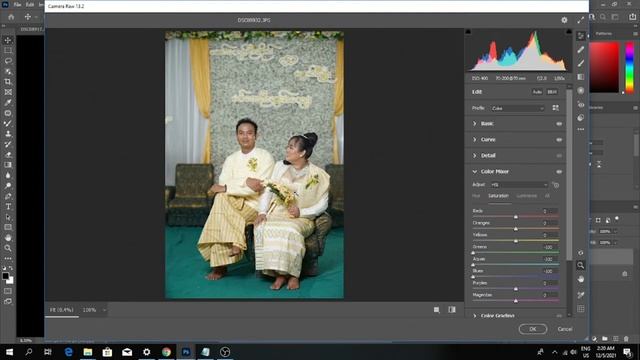Screen dimensions: 640x360
Task: Select the Brush tool
Action: click(x=8, y=123)
